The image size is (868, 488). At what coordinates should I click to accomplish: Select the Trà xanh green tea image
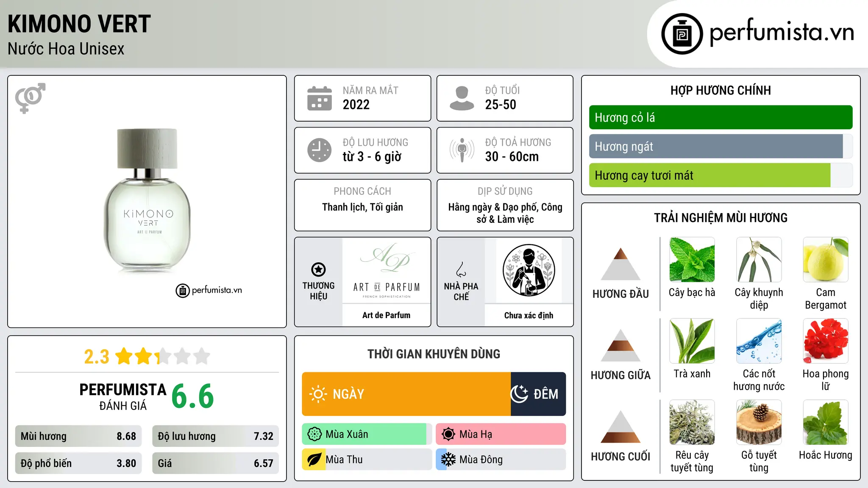point(692,341)
